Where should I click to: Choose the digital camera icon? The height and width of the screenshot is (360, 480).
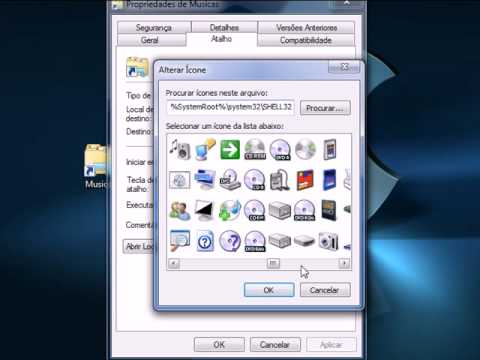328,241
